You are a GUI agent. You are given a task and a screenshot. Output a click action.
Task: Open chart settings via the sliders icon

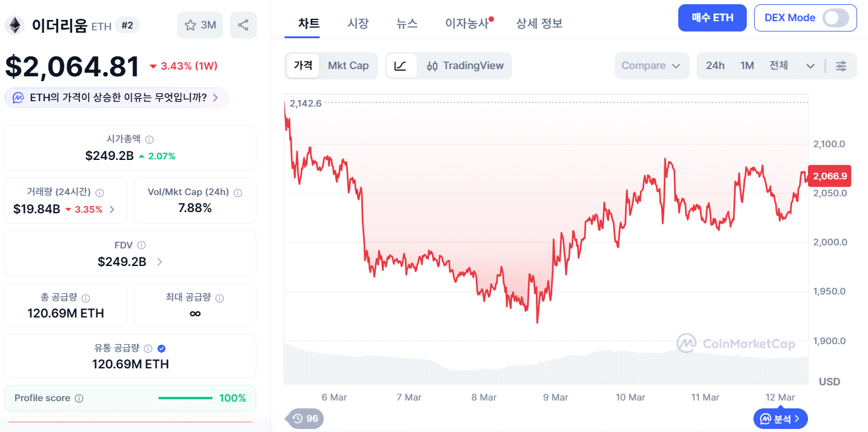coord(841,65)
